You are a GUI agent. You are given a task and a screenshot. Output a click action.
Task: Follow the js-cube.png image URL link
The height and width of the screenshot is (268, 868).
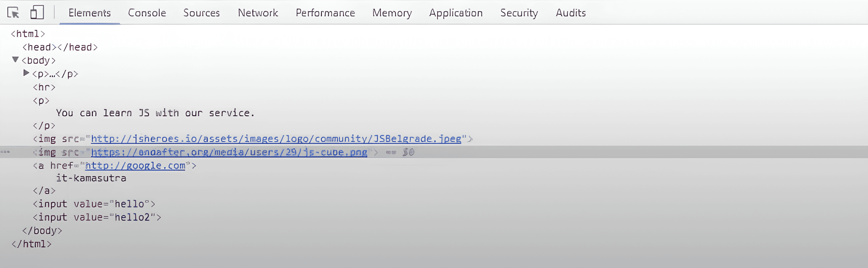coord(229,152)
